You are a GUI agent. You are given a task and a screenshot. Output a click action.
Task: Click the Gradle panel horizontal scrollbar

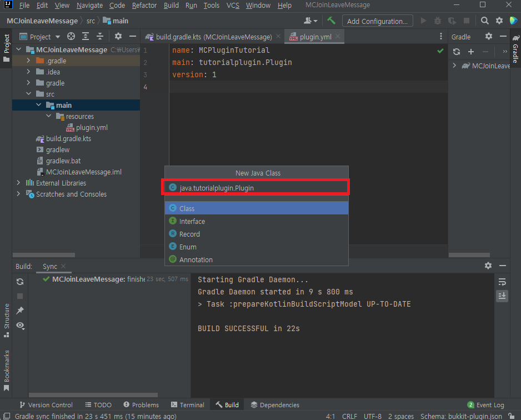469,255
